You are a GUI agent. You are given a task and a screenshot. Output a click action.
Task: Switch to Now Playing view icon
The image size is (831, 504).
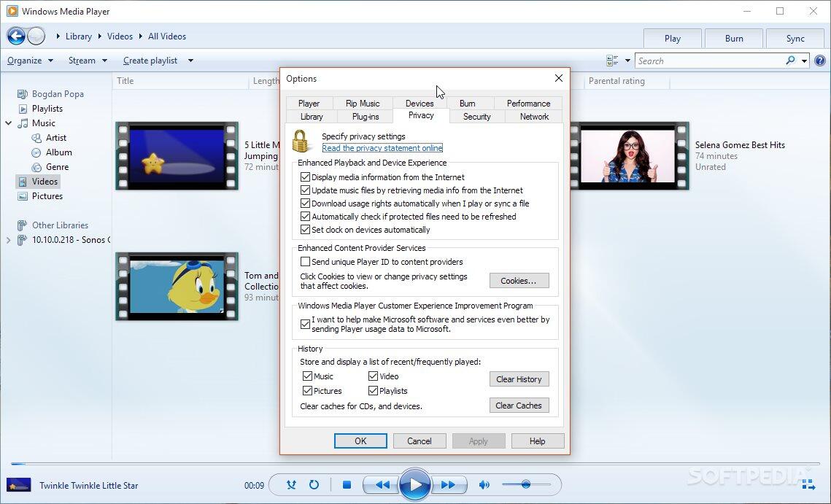point(807,484)
